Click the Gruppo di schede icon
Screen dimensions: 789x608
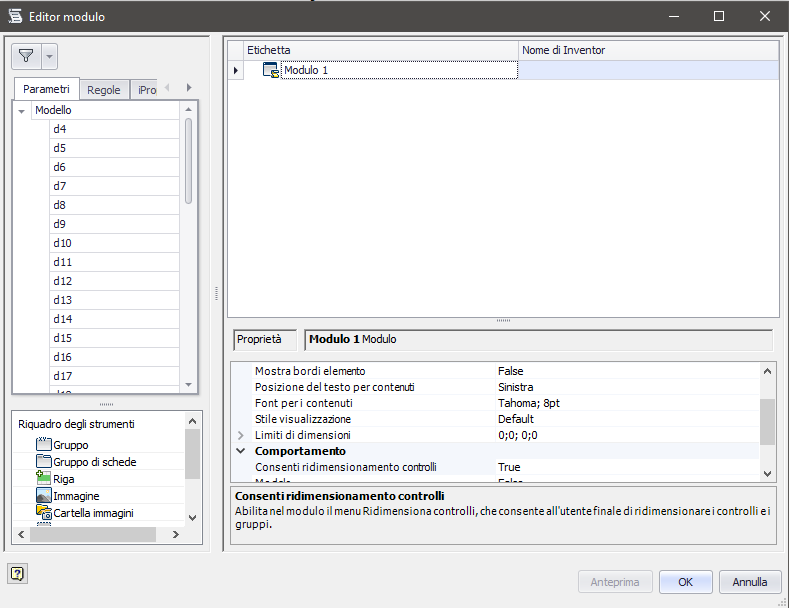[x=44, y=461]
